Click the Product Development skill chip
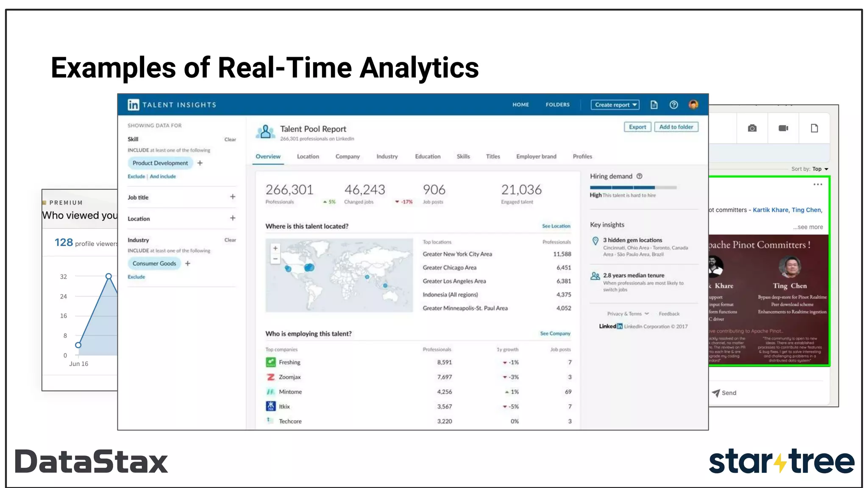The image size is (868, 488). pos(160,163)
